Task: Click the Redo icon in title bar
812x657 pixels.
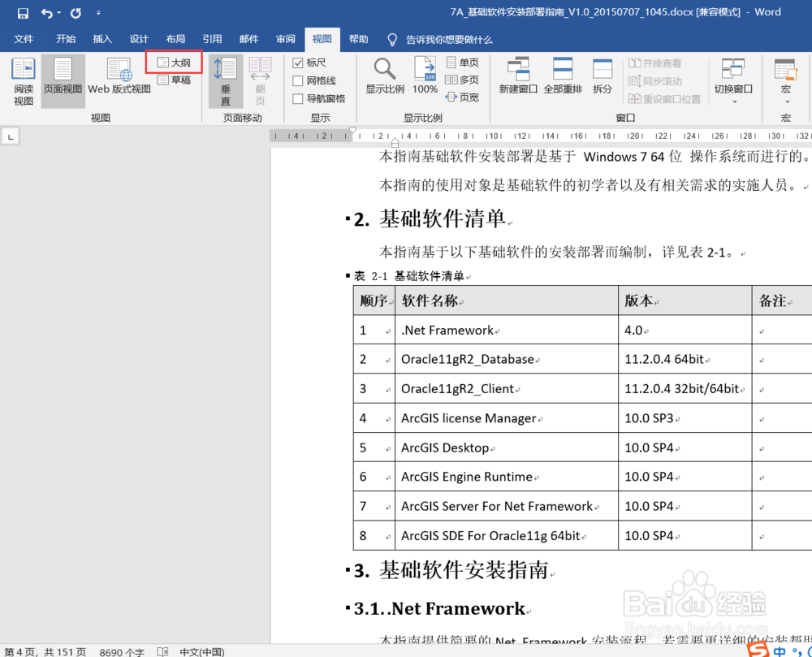Action: pyautogui.click(x=76, y=13)
